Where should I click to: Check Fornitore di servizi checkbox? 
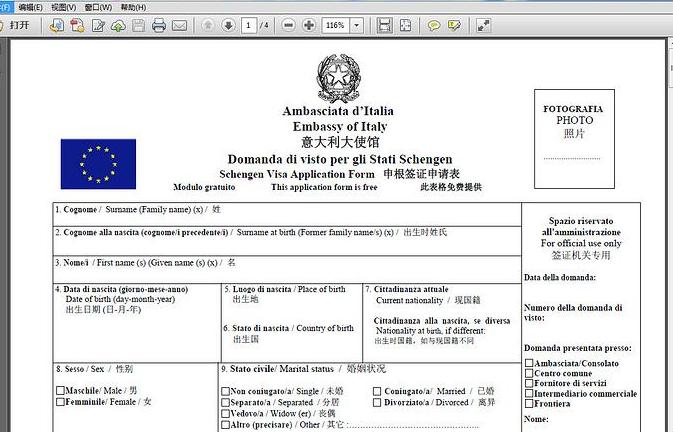[529, 383]
